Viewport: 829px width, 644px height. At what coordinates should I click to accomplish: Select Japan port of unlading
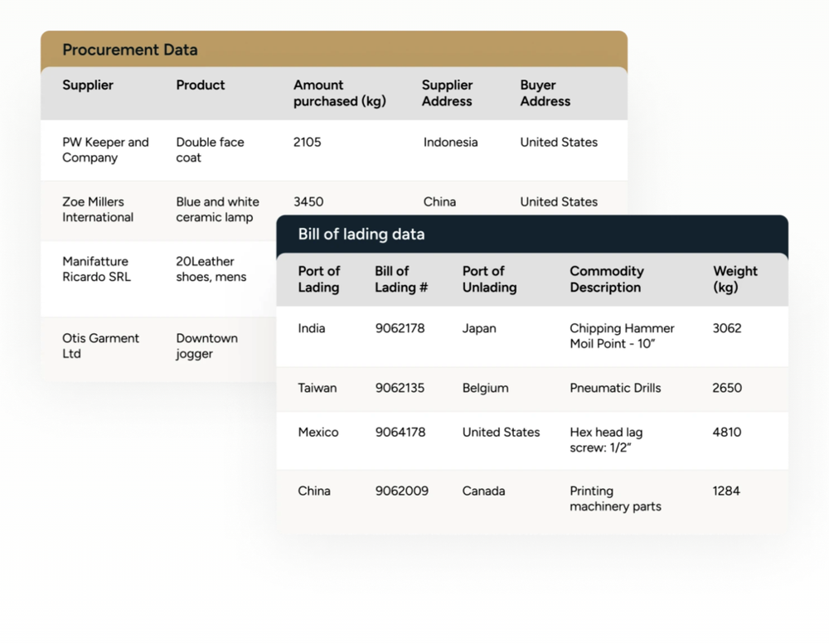pos(479,328)
